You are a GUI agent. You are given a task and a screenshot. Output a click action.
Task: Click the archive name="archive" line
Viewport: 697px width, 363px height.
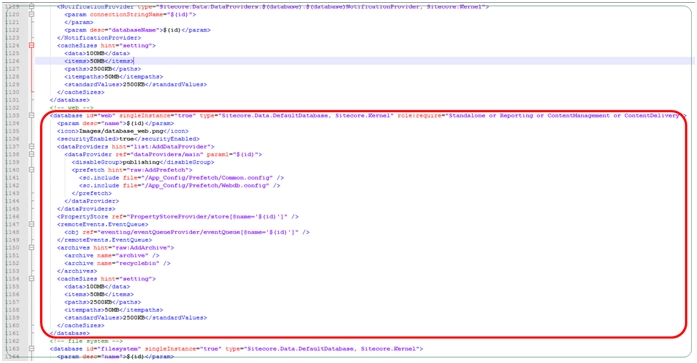pyautogui.click(x=112, y=255)
